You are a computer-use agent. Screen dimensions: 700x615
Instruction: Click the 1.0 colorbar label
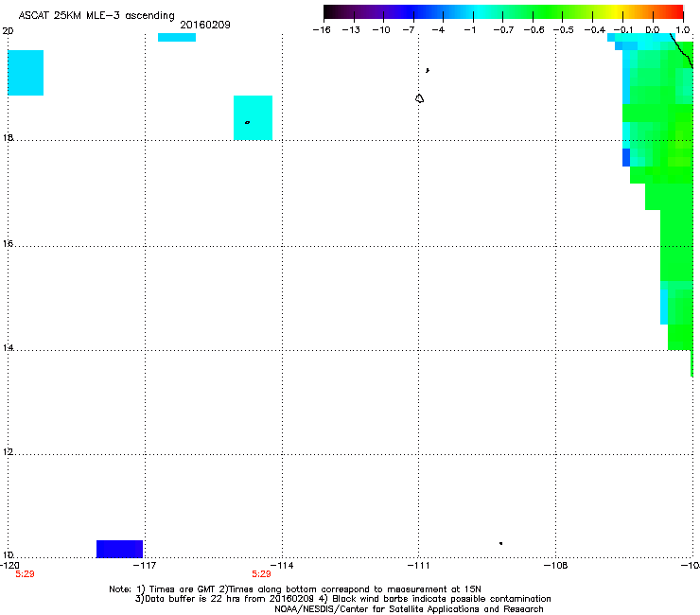(683, 30)
